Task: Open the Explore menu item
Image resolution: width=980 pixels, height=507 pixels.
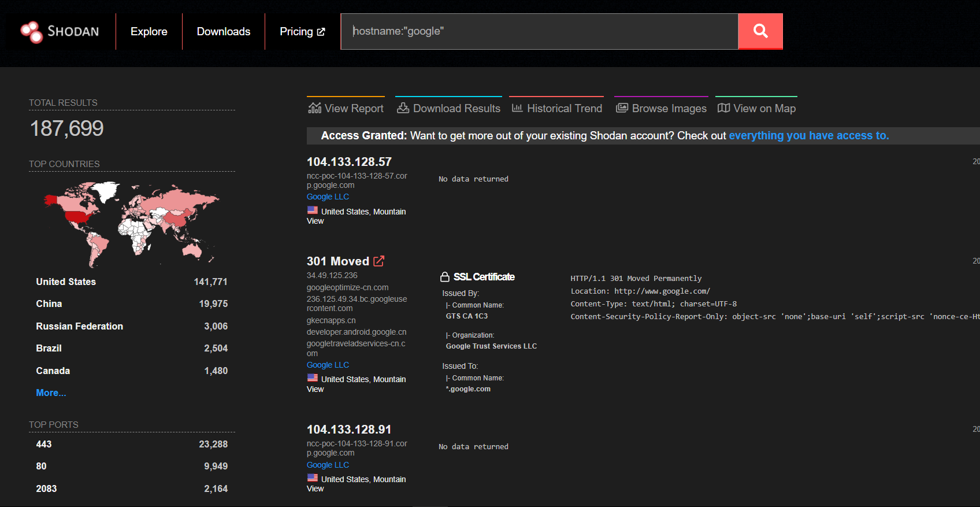Action: click(149, 32)
